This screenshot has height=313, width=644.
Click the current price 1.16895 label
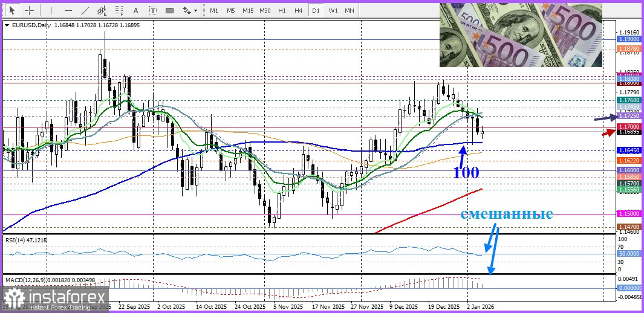tap(629, 132)
